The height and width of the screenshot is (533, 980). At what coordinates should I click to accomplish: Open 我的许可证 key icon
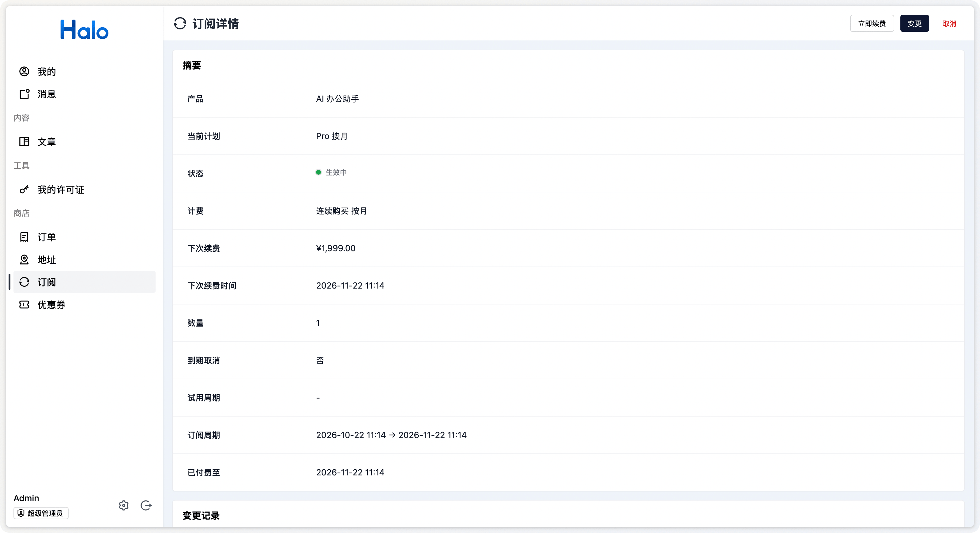click(24, 190)
